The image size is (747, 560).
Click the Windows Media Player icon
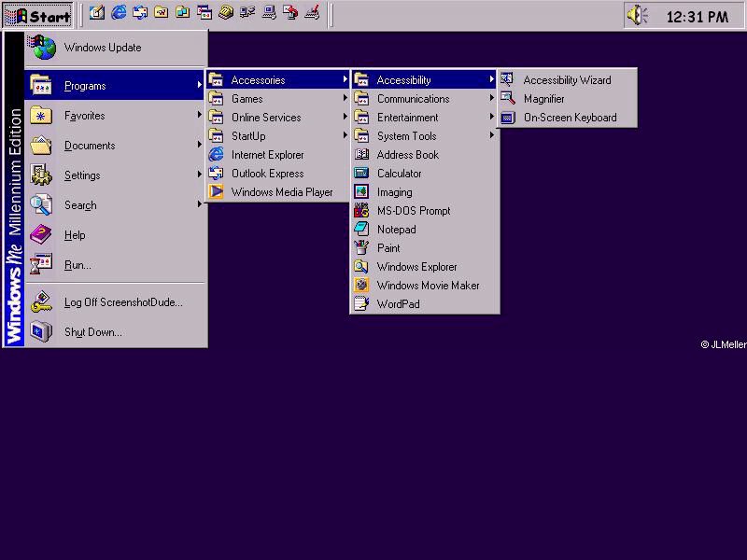[x=217, y=191]
